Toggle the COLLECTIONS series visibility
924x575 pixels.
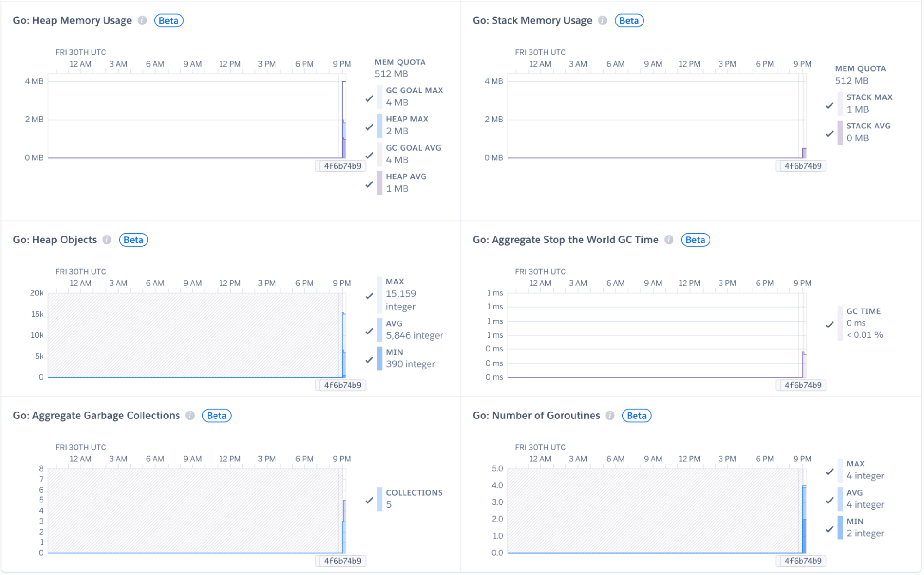(368, 500)
